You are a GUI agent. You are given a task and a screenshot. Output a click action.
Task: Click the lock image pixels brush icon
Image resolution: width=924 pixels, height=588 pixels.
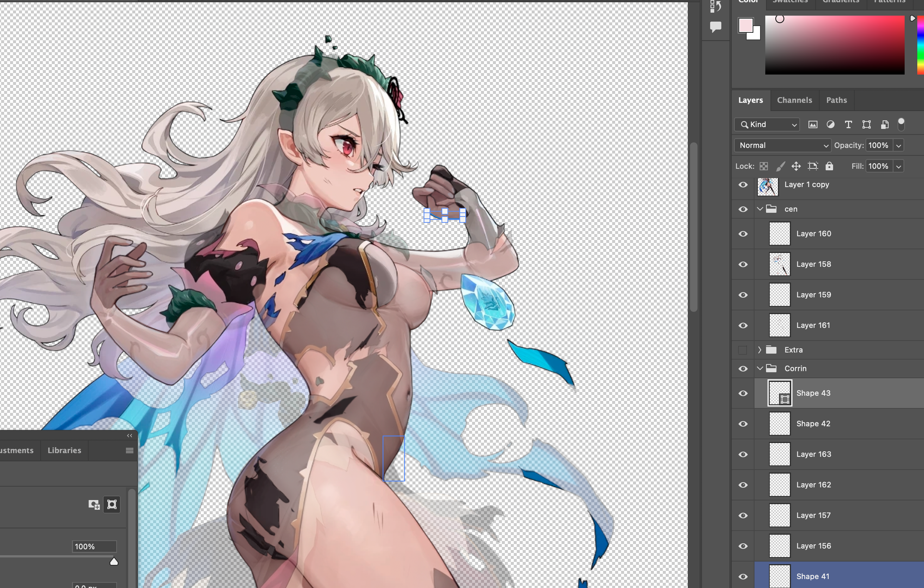[780, 166]
